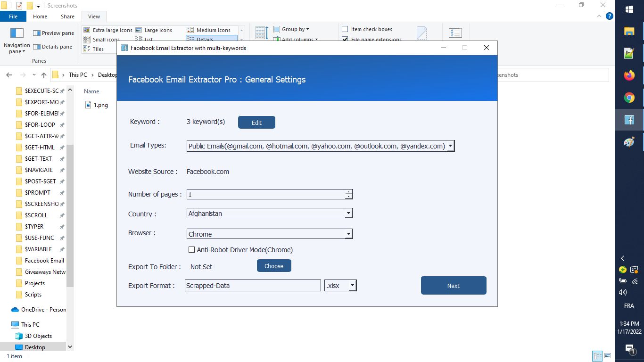Go up one folder level
Screen dimensions: 644x362
tap(43, 75)
